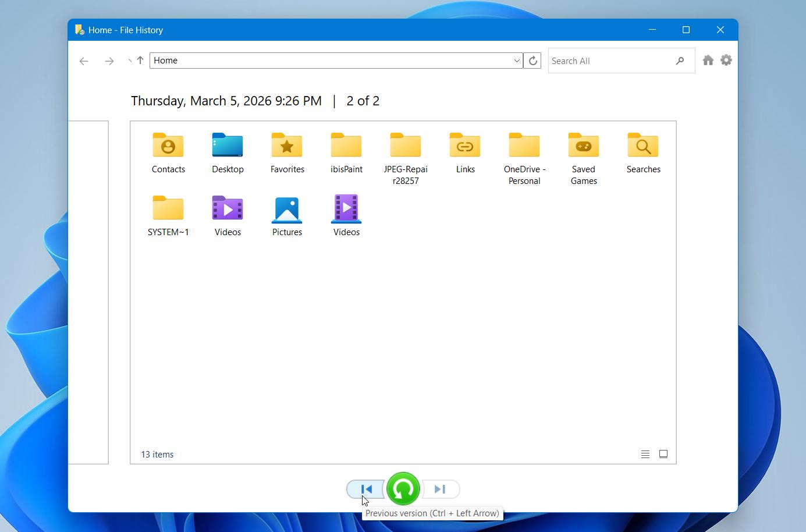This screenshot has width=806, height=532.
Task: Refresh the view with the refresh icon
Action: point(532,60)
